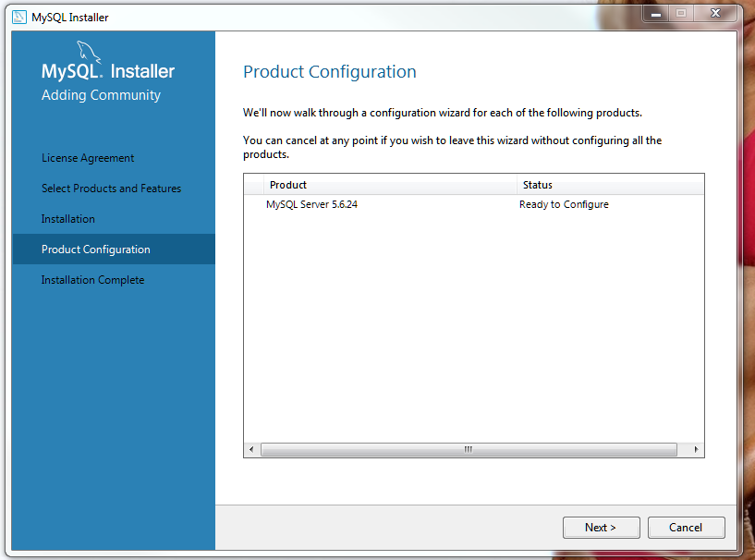Select the Product Configuration sidebar step
This screenshot has width=755, height=560.
(x=114, y=249)
